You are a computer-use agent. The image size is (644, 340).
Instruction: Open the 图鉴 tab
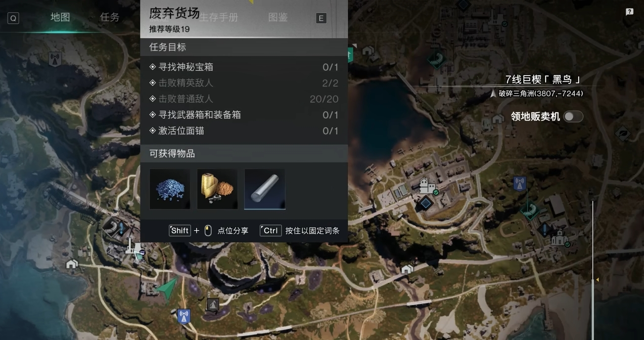[278, 17]
